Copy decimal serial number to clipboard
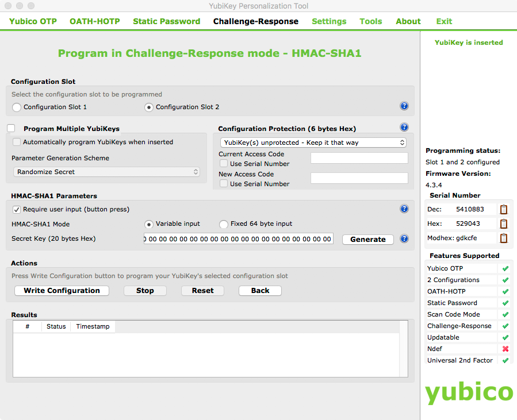This screenshot has width=517, height=420. pos(503,210)
